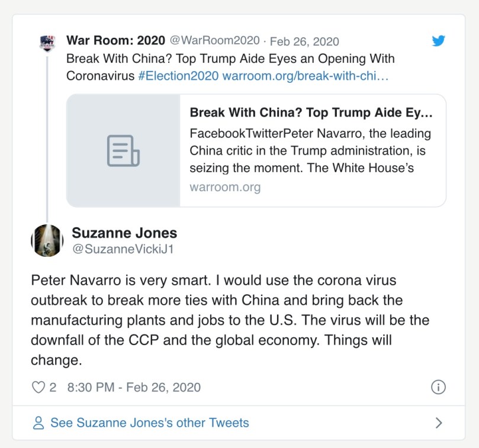
Task: Open the Break With China article card title
Action: pyautogui.click(x=311, y=112)
